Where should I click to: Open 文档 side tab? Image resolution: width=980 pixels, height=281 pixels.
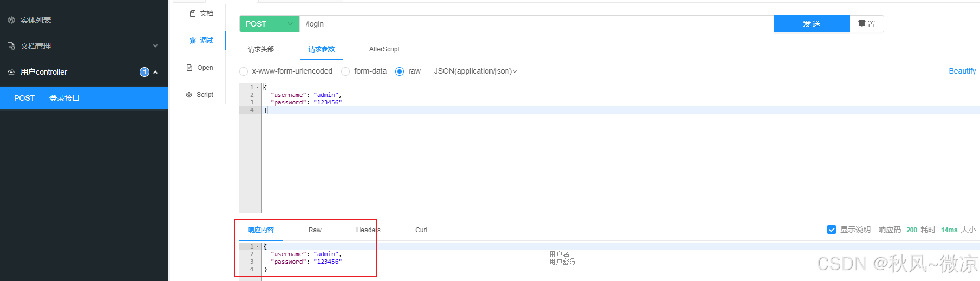point(201,14)
